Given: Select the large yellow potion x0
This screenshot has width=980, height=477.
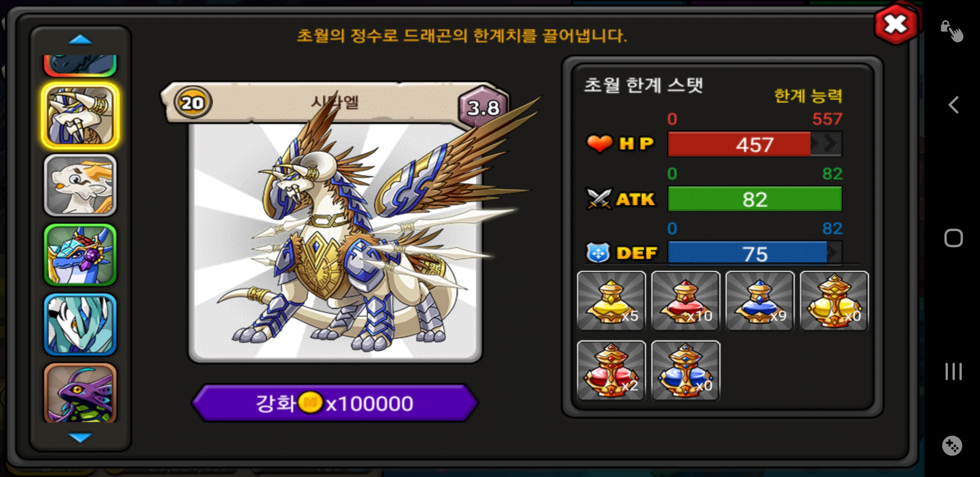Looking at the screenshot, I should [x=834, y=301].
